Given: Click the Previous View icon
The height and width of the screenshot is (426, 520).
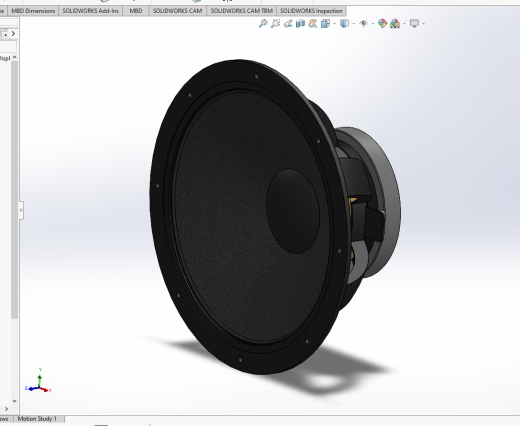Looking at the screenshot, I should 288,24.
